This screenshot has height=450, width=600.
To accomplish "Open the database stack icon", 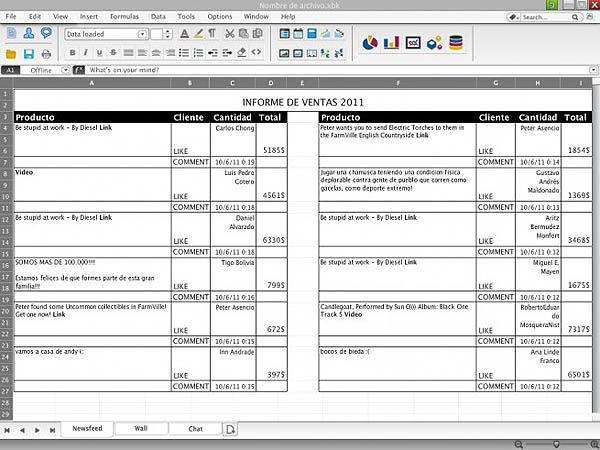I will 456,42.
